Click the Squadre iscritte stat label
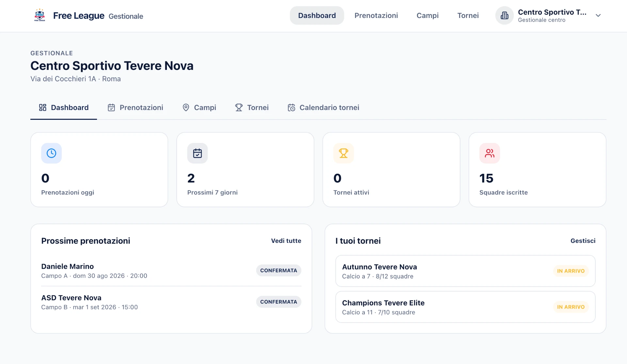This screenshot has width=627, height=364. point(503,192)
